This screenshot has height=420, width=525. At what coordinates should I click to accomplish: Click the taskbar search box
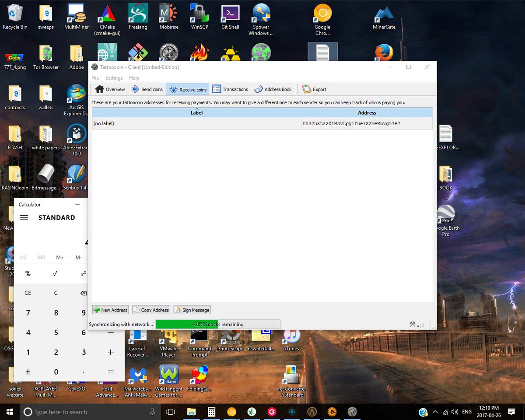[x=91, y=412]
